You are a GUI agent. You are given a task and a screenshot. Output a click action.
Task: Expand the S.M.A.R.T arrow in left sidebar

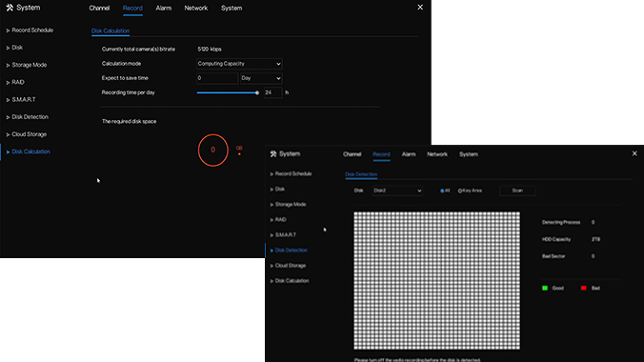8,100
